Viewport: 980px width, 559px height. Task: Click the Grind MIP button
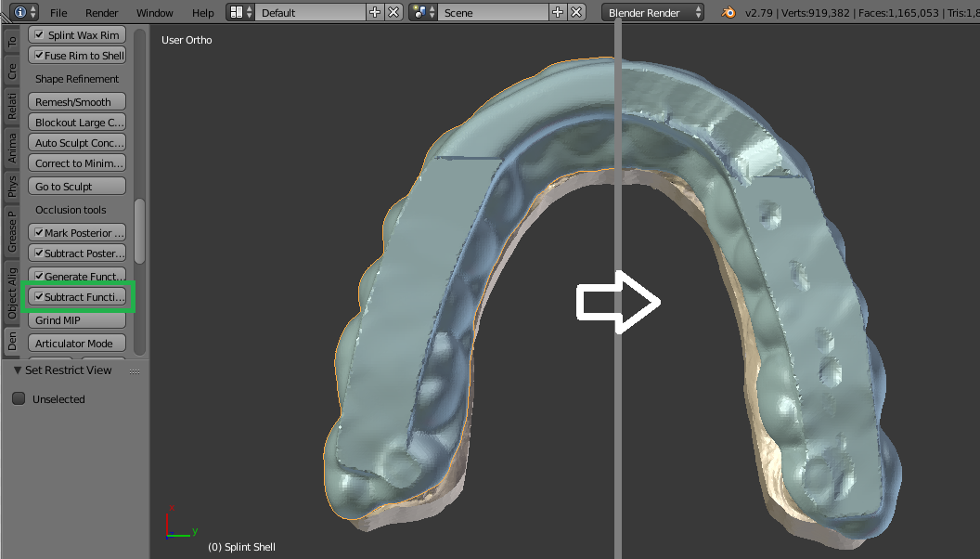point(77,319)
